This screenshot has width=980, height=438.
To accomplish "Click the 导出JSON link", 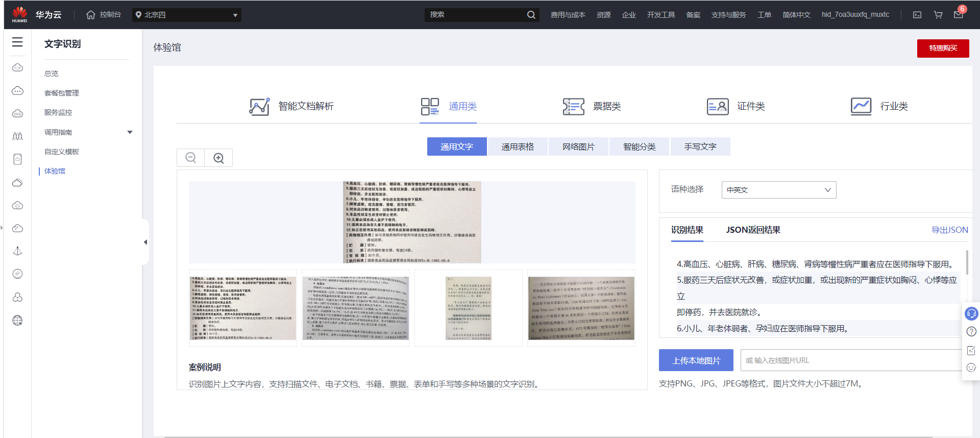I will click(949, 230).
